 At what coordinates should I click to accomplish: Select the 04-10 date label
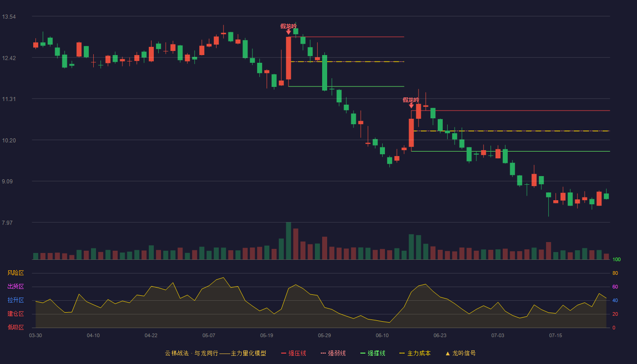tap(93, 335)
